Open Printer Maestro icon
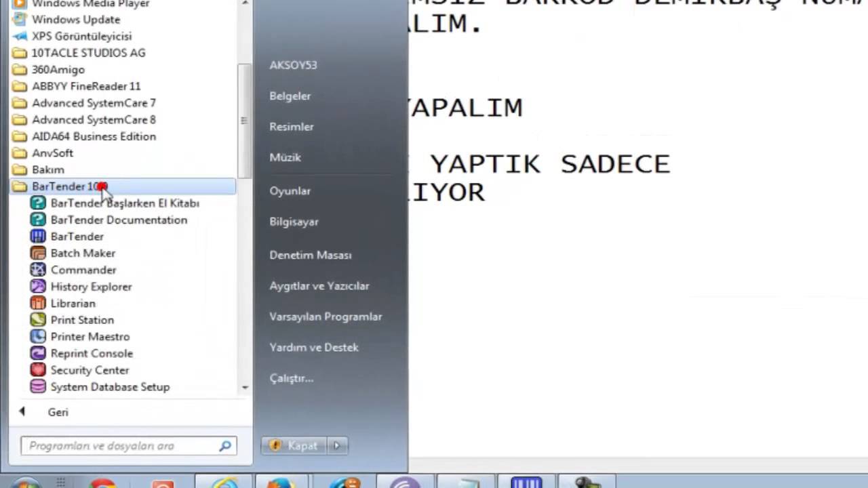Viewport: 868px width, 488px height. point(39,336)
